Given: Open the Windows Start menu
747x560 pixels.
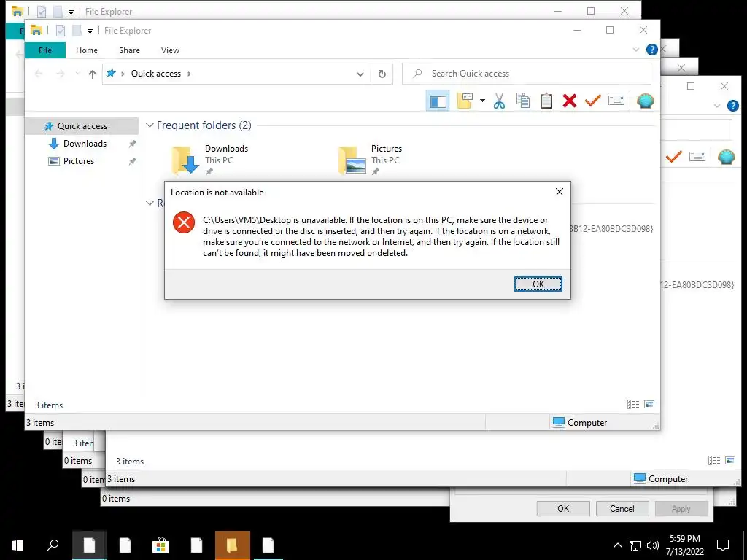Looking at the screenshot, I should (x=18, y=545).
